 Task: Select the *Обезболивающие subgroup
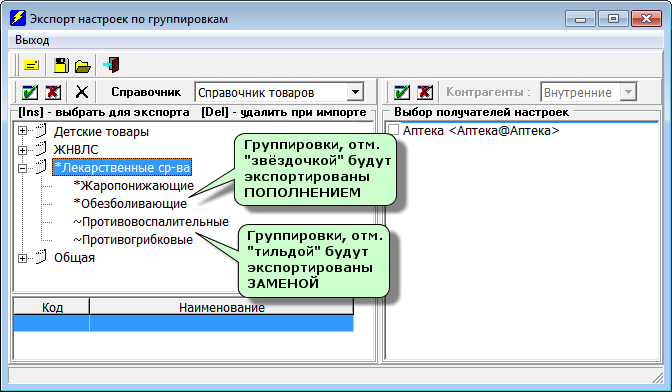coord(130,203)
